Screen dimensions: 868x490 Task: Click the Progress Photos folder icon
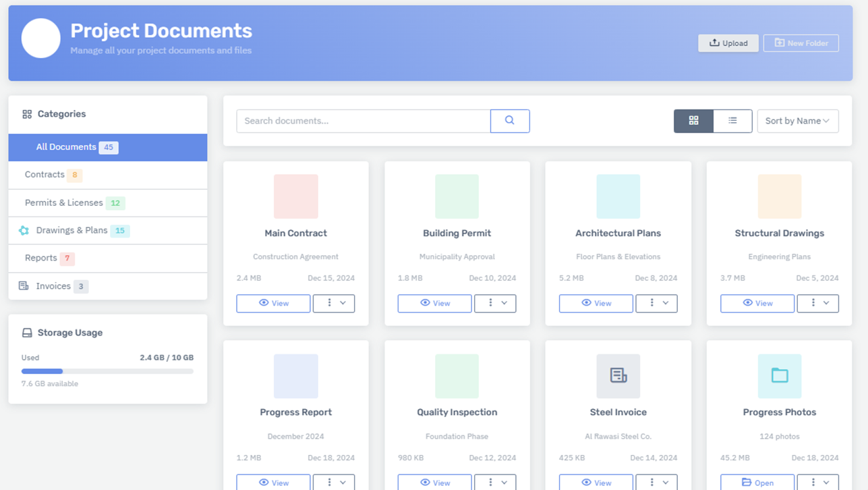pyautogui.click(x=779, y=376)
